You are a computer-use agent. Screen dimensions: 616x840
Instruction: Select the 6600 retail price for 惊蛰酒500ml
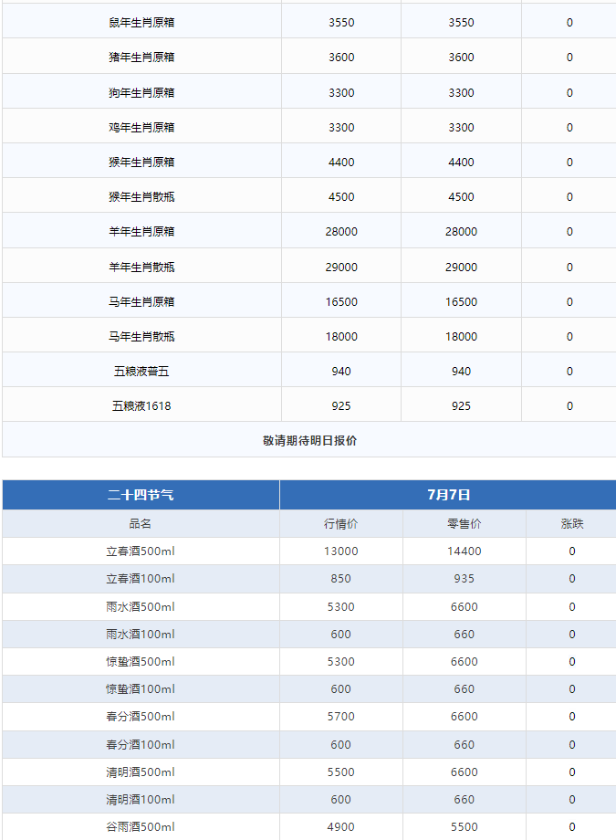click(x=465, y=662)
